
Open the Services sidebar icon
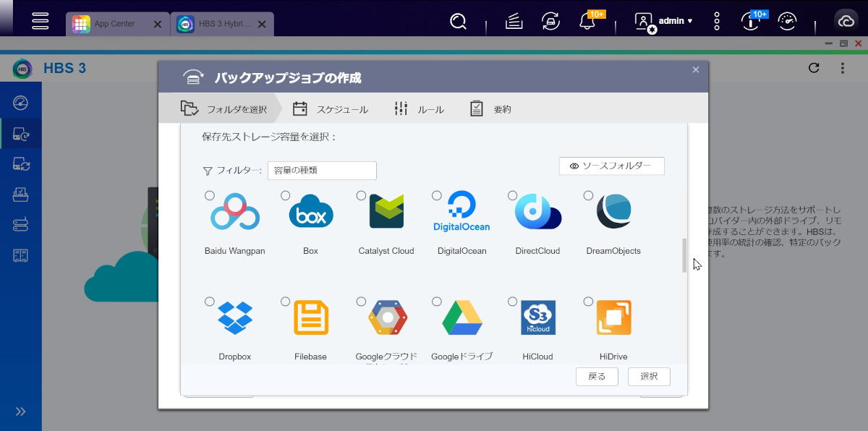click(x=20, y=255)
